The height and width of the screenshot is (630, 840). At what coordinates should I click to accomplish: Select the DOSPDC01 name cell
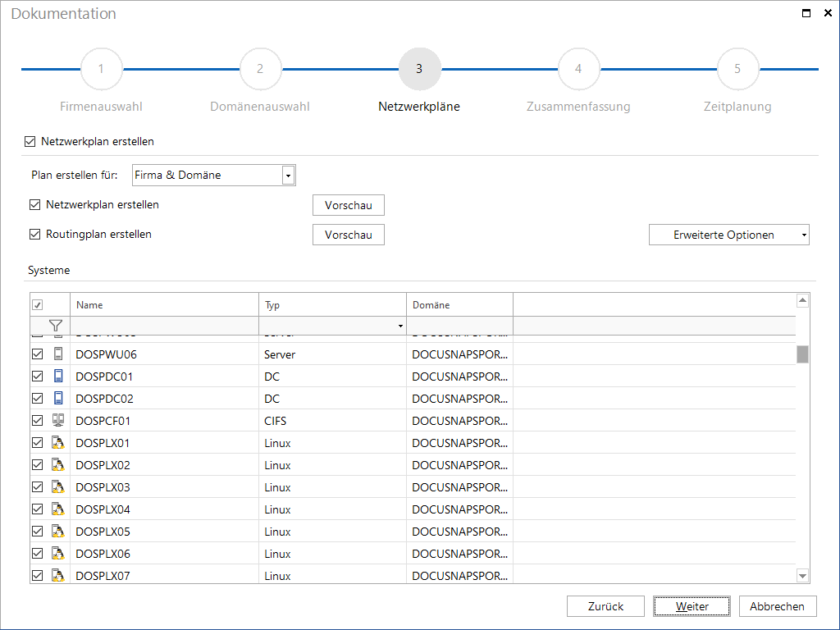click(164, 376)
